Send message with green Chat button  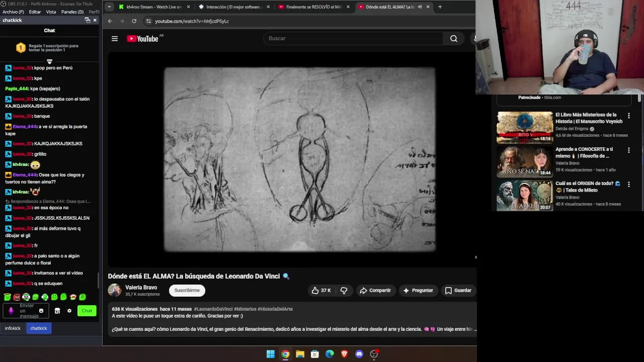tap(87, 311)
